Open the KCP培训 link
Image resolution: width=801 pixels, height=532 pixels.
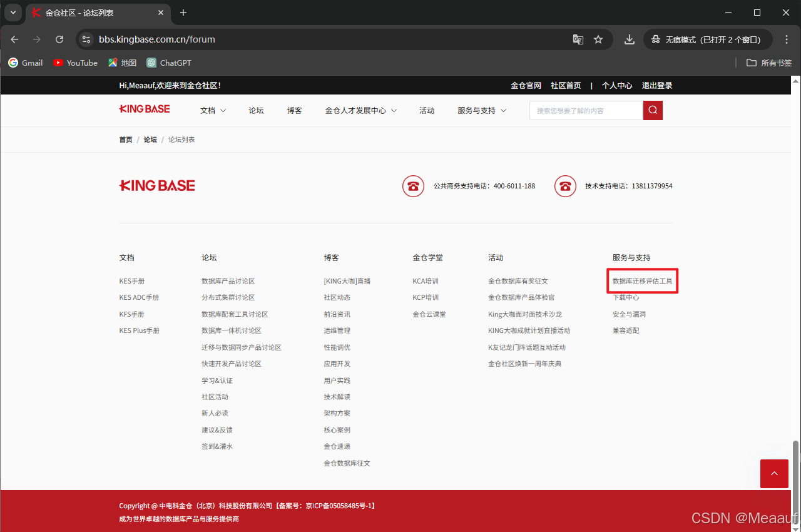pos(426,297)
